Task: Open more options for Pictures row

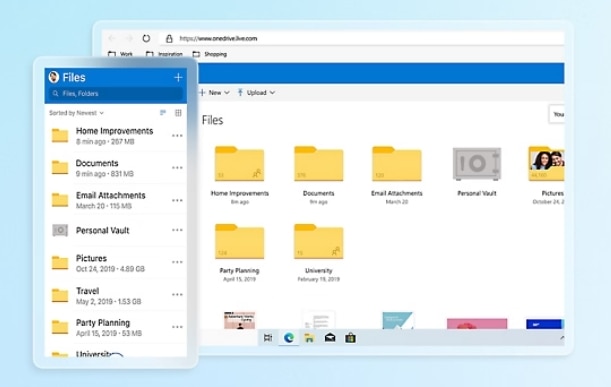Action: (x=177, y=262)
